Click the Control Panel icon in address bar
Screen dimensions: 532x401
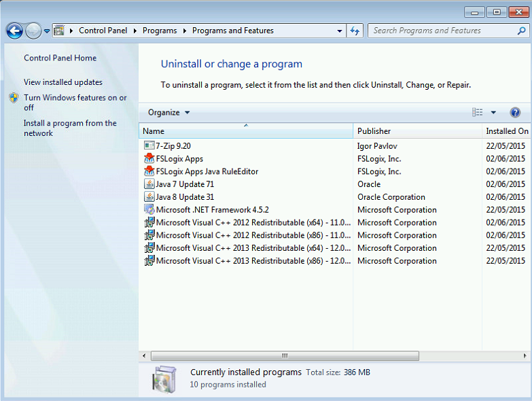point(59,31)
